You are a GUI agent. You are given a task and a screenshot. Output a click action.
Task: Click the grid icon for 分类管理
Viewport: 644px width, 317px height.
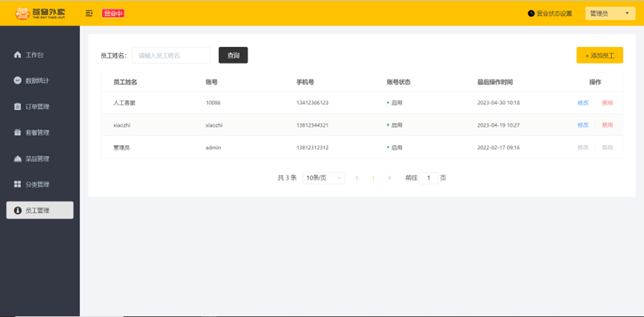(x=17, y=185)
